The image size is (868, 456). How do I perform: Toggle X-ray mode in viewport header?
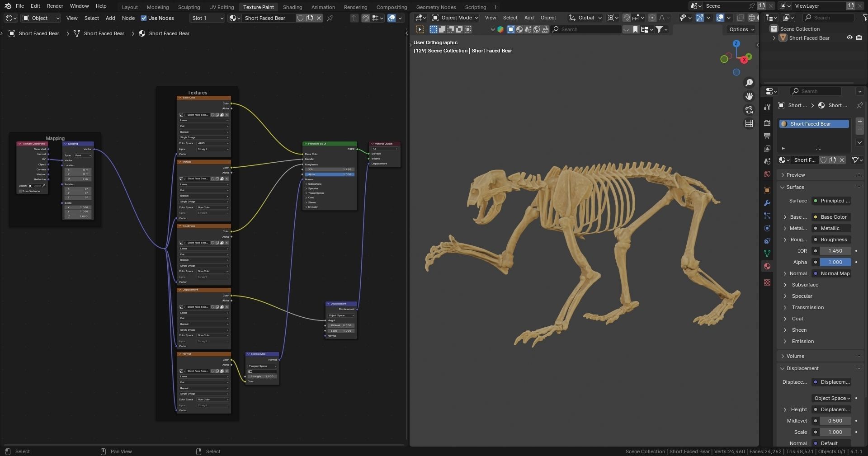coord(741,18)
